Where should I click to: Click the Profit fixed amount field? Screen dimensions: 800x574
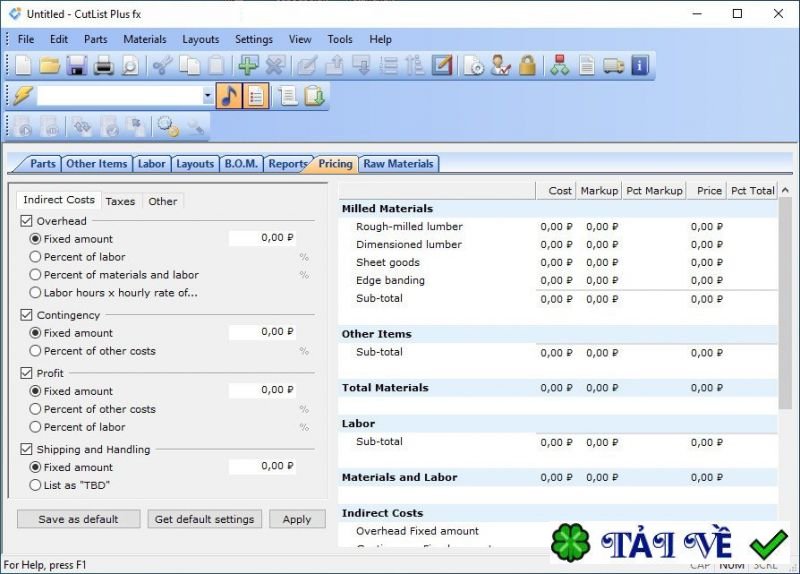click(x=263, y=390)
